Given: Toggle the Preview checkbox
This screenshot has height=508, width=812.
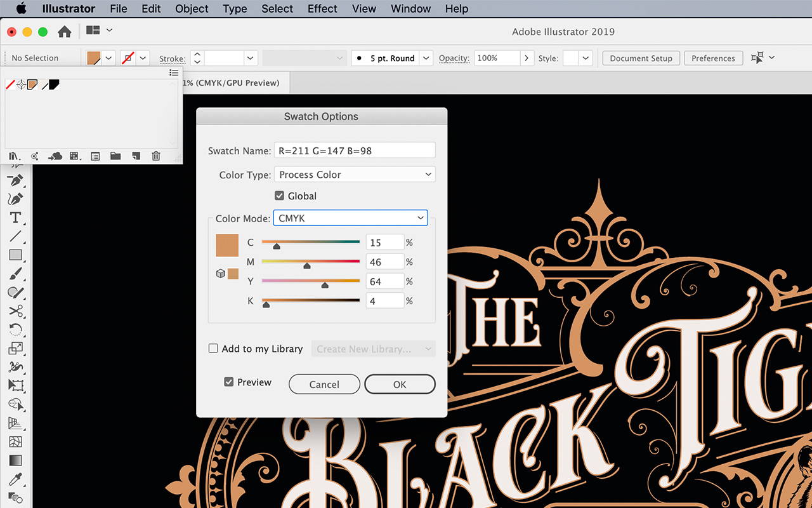Looking at the screenshot, I should coord(229,382).
